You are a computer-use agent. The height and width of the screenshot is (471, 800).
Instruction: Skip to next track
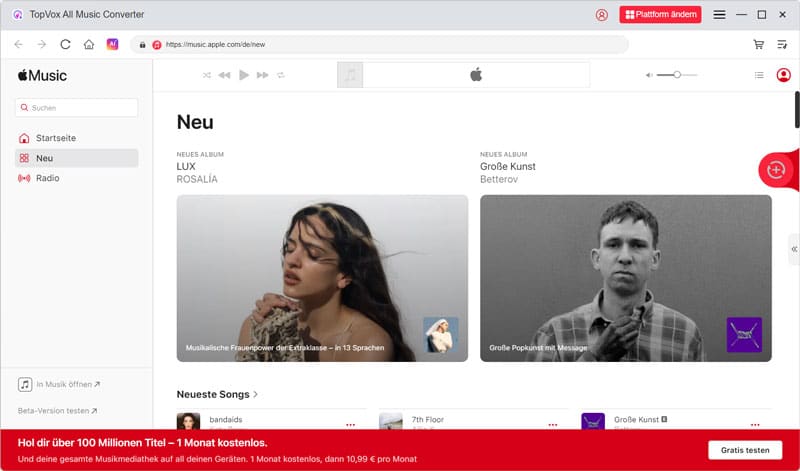(262, 75)
